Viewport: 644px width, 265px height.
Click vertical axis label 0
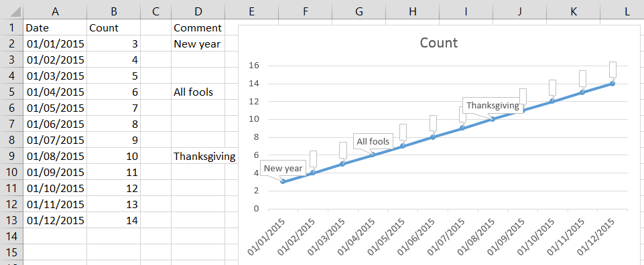[x=256, y=208]
